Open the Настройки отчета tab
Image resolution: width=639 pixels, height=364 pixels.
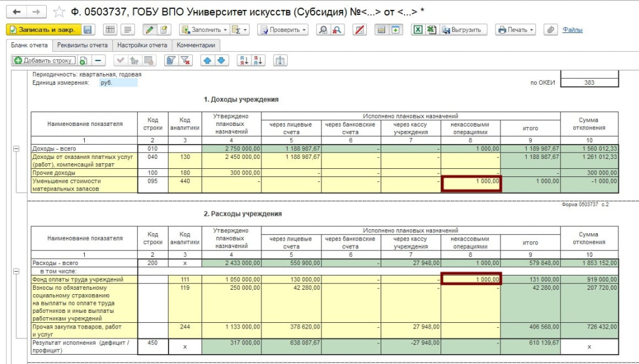coord(142,45)
